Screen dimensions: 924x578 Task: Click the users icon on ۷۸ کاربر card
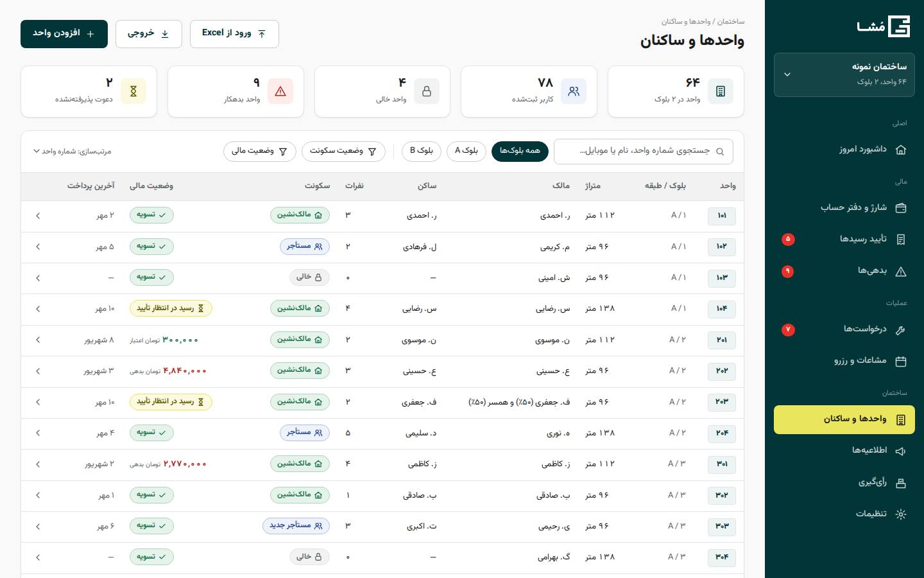pos(574,91)
